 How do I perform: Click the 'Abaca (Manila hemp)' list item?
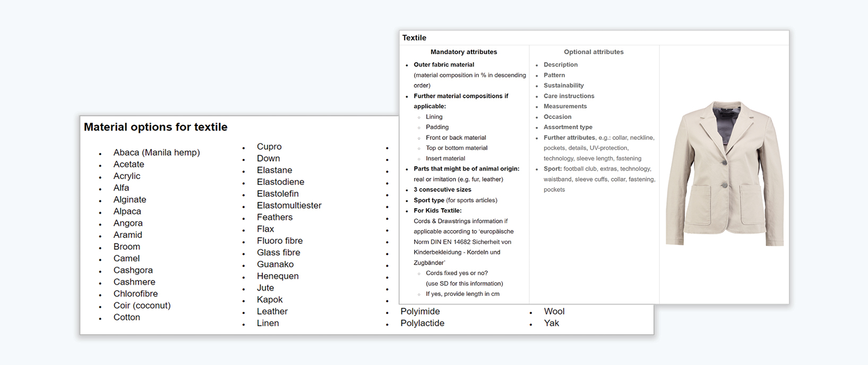[157, 152]
